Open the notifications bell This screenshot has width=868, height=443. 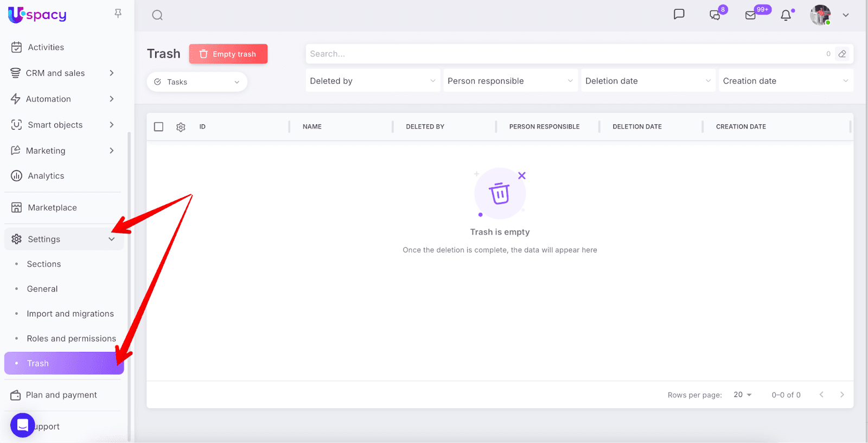[x=786, y=15]
